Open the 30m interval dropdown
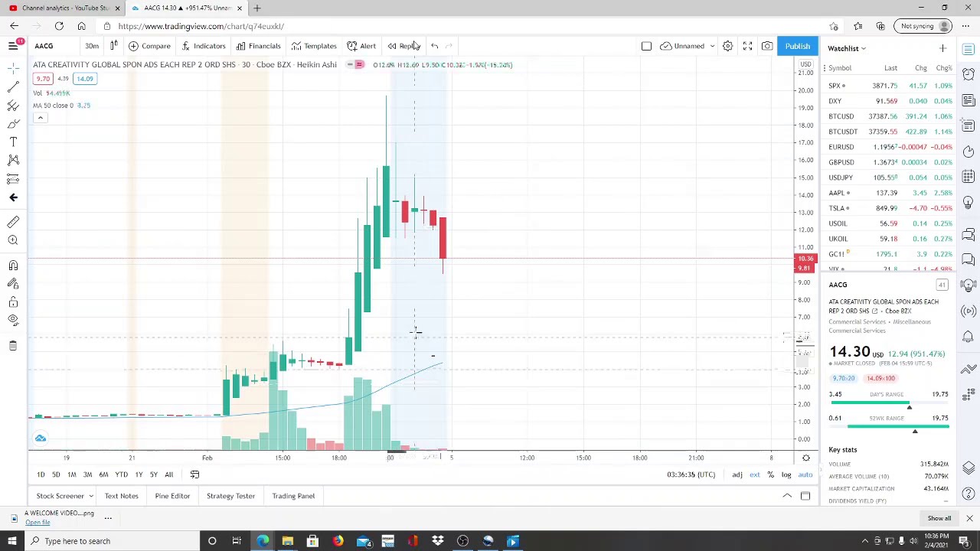This screenshot has height=551, width=980. [92, 46]
